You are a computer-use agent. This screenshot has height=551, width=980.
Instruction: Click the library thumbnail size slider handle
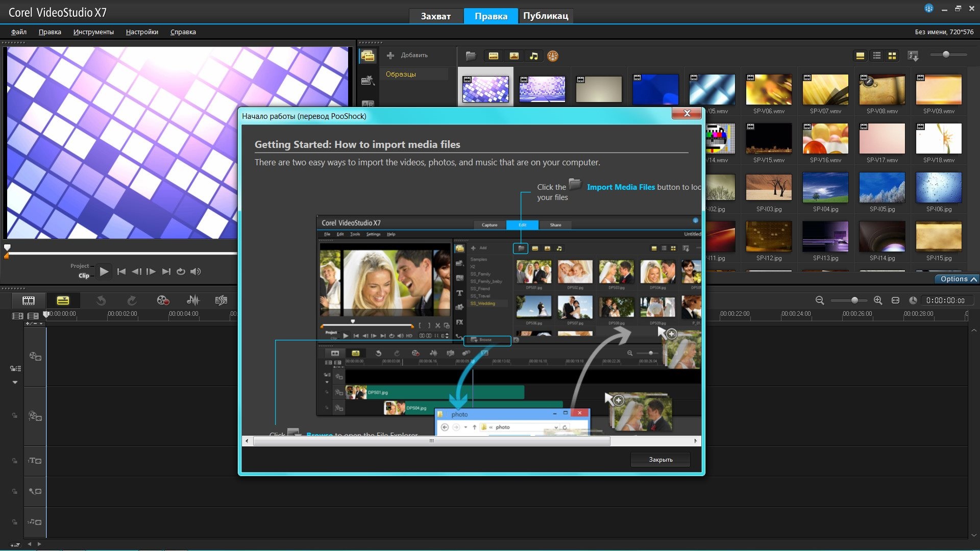(946, 54)
